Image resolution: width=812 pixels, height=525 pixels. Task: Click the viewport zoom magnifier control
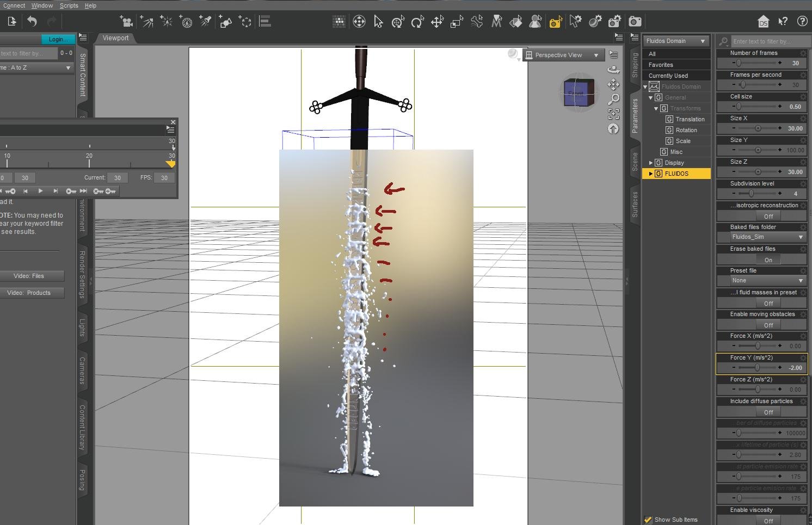(613, 99)
